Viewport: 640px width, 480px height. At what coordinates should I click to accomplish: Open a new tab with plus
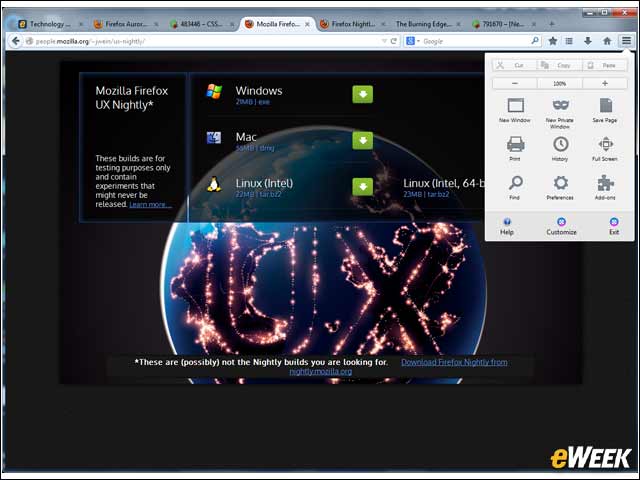point(552,24)
